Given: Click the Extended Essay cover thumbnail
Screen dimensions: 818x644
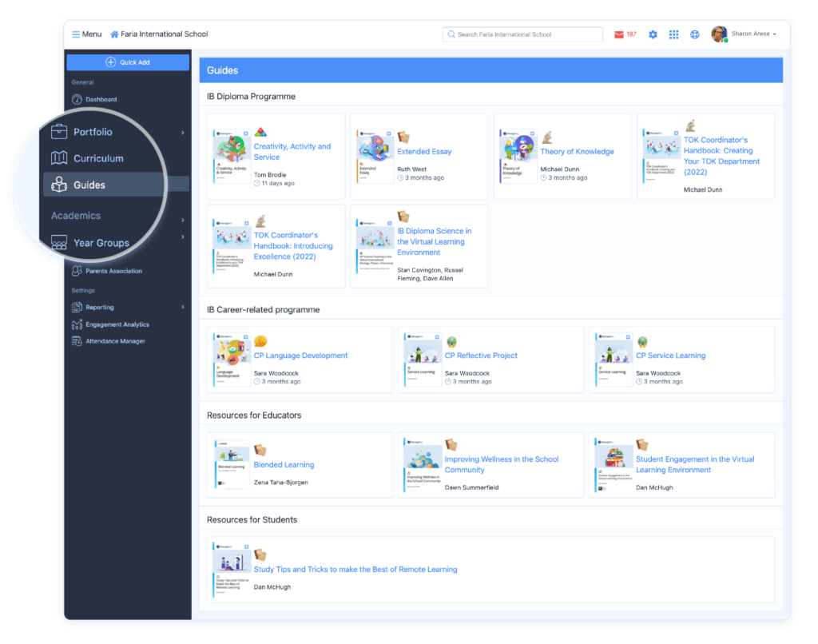Looking at the screenshot, I should pos(375,156).
